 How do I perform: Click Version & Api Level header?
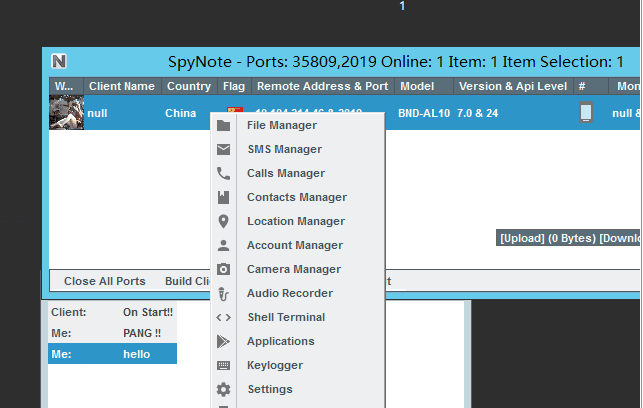[513, 86]
